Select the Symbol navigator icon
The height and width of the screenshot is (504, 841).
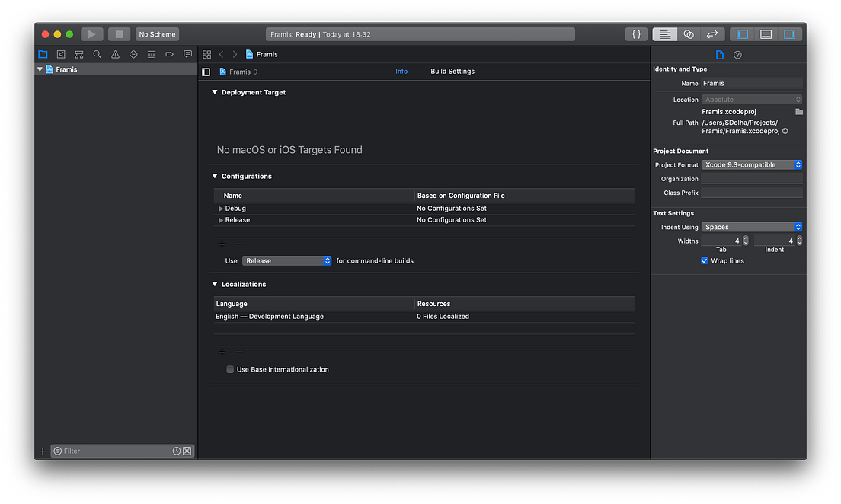pos(78,54)
